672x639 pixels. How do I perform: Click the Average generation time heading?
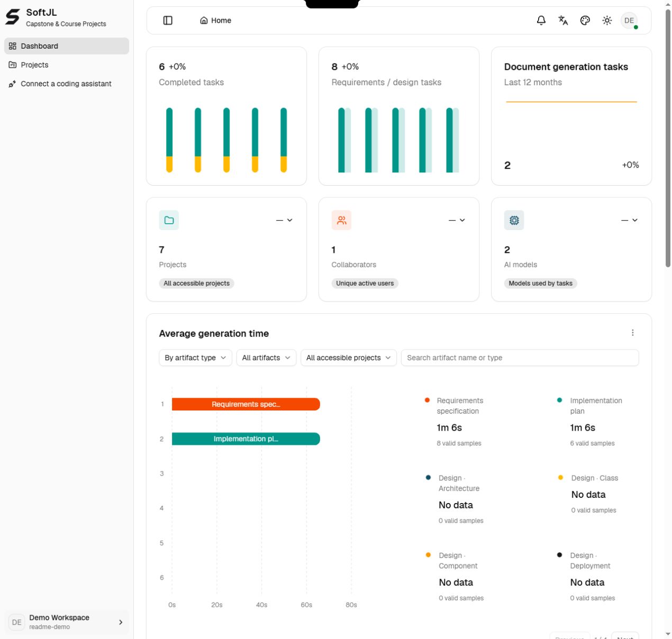coord(214,333)
